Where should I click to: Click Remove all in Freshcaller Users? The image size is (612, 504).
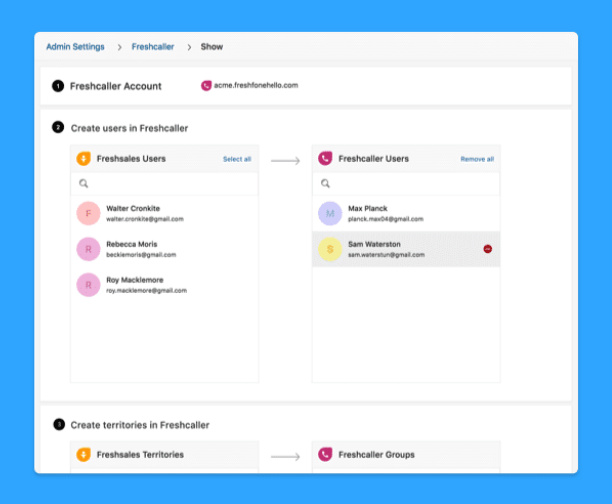[x=477, y=159]
